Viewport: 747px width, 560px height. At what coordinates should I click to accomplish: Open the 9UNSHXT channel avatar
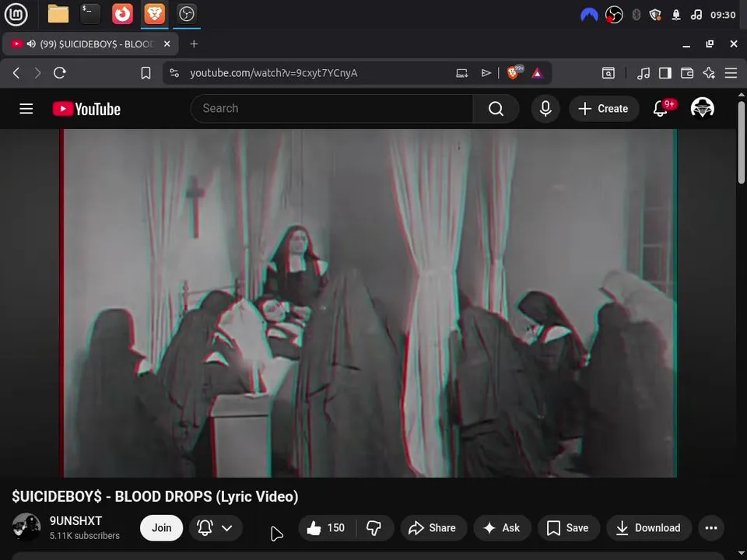(x=26, y=527)
